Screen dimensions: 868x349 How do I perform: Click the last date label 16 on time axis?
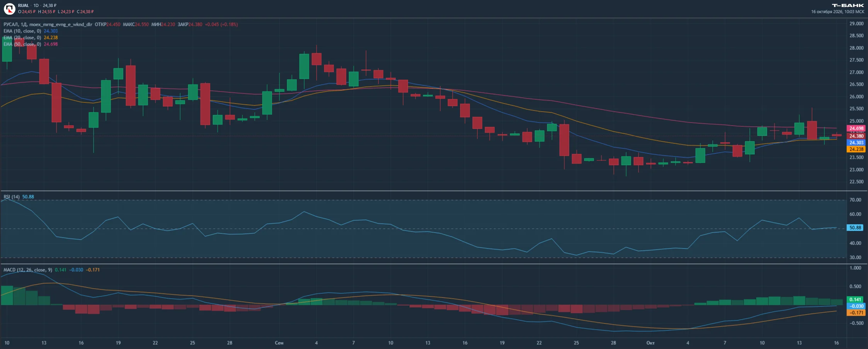point(836,343)
